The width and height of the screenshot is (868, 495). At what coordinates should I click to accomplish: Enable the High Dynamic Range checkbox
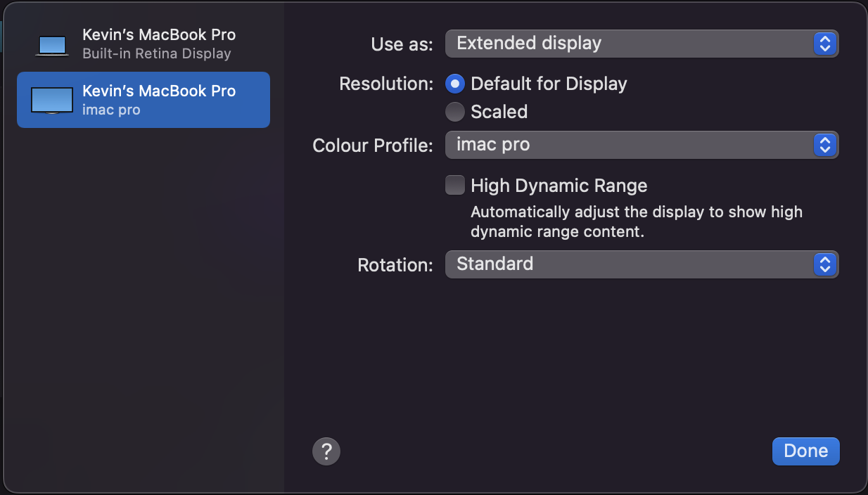coord(455,186)
